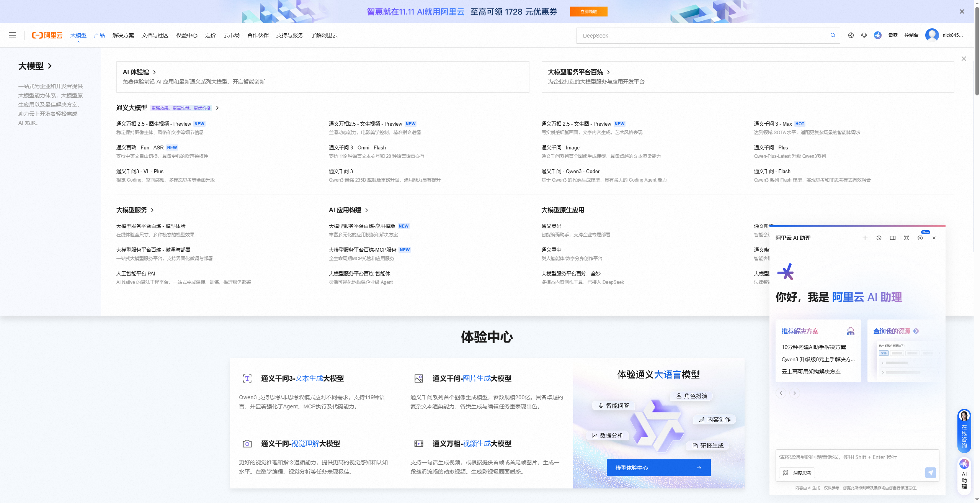Click the send message arrow button
The width and height of the screenshot is (980, 503).
click(930, 472)
